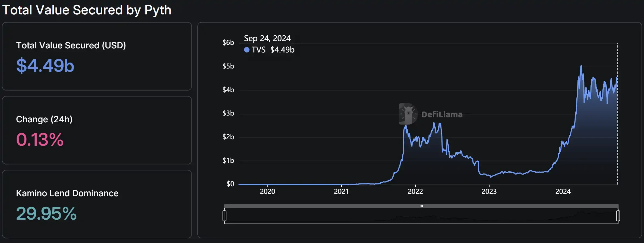The image size is (644, 243).
Task: Click the 29.95% Kamino Lend Dominance value
Action: coord(46,214)
